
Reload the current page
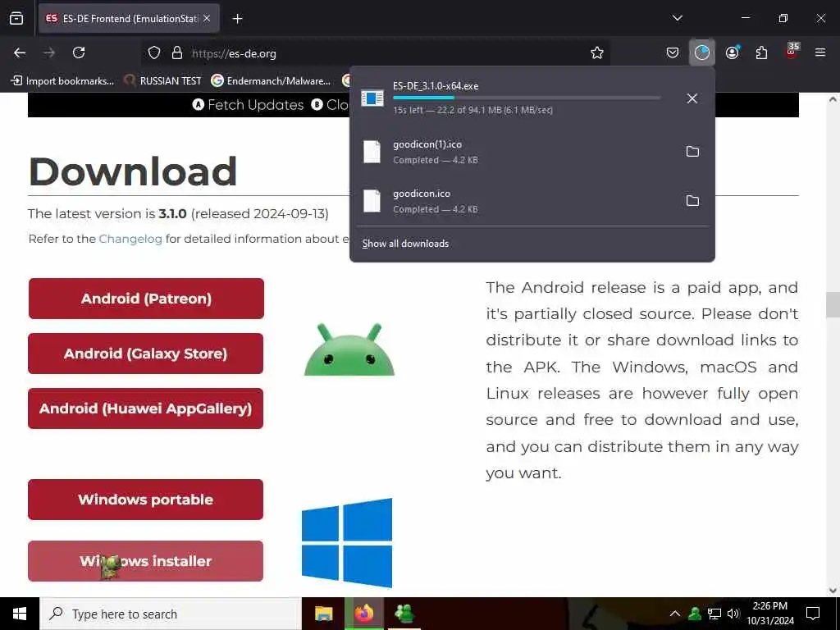pyautogui.click(x=79, y=52)
